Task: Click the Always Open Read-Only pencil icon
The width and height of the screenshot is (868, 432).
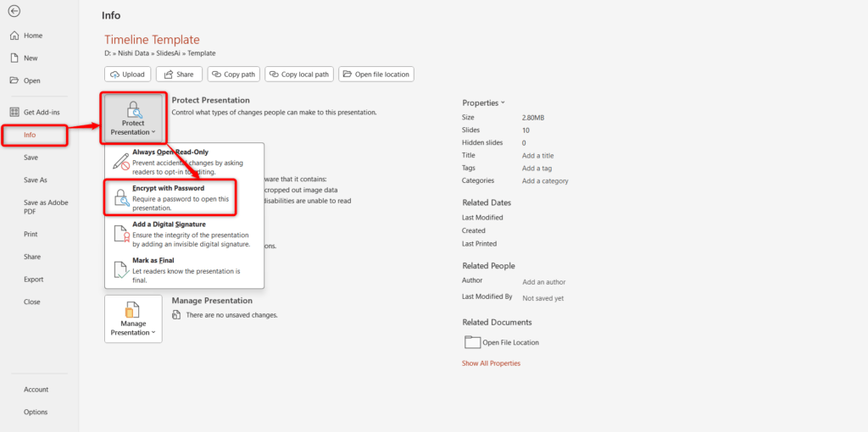Action: pyautogui.click(x=120, y=161)
